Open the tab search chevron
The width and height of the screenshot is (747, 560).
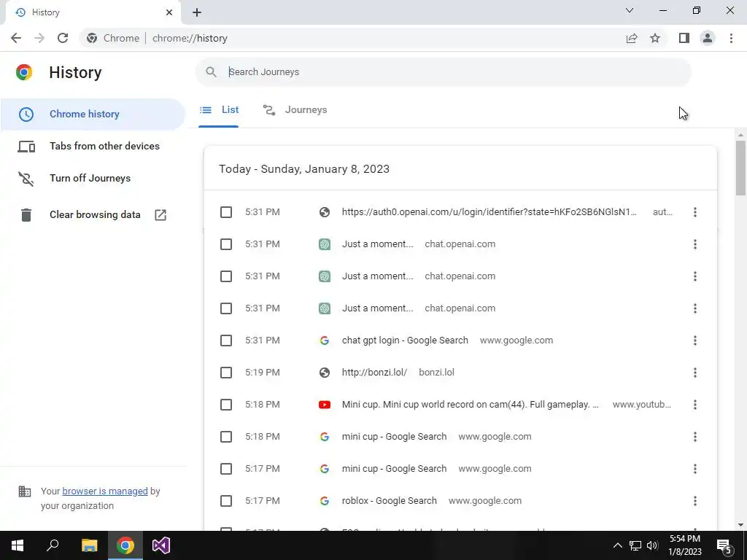tap(630, 10)
